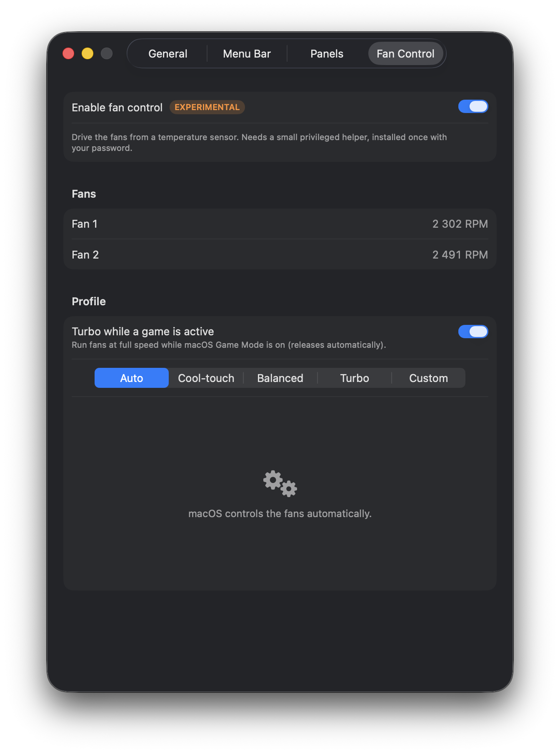This screenshot has width=560, height=754.
Task: Click the gears icon in profile area
Action: click(280, 484)
